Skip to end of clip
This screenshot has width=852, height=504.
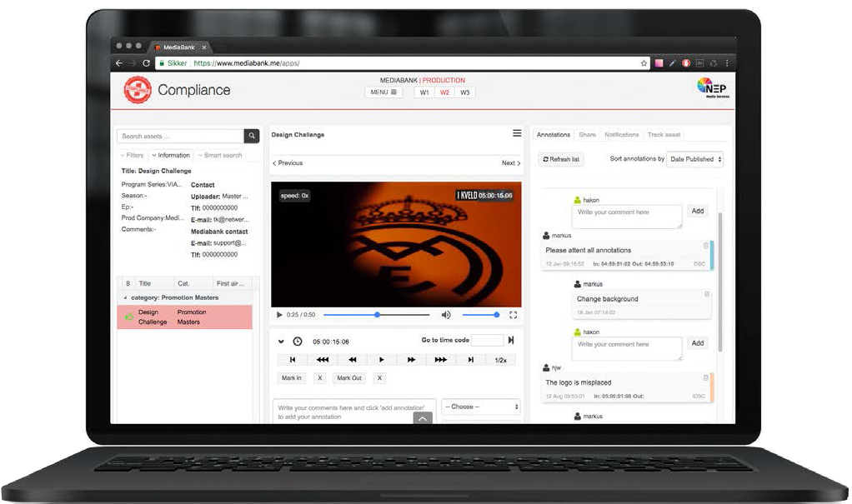(x=470, y=360)
